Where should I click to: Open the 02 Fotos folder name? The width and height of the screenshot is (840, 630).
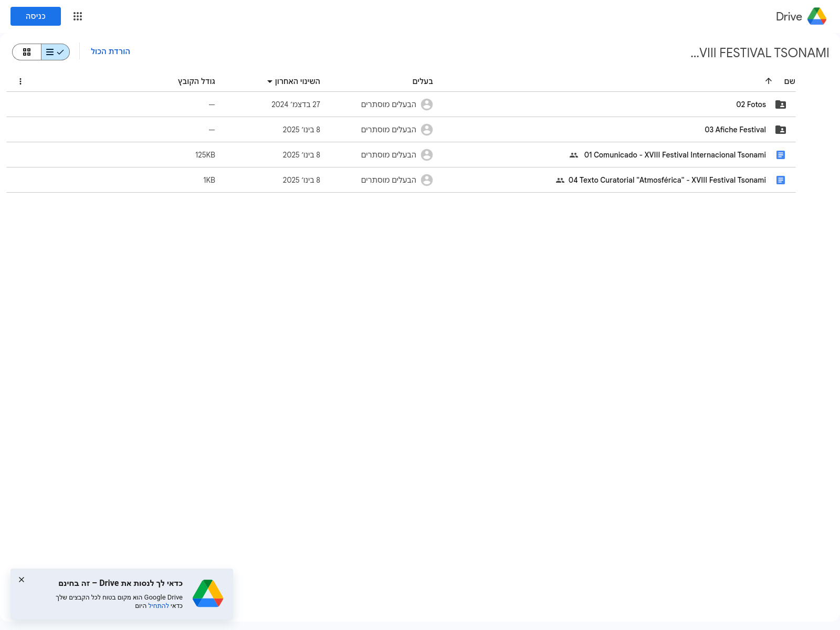751,104
